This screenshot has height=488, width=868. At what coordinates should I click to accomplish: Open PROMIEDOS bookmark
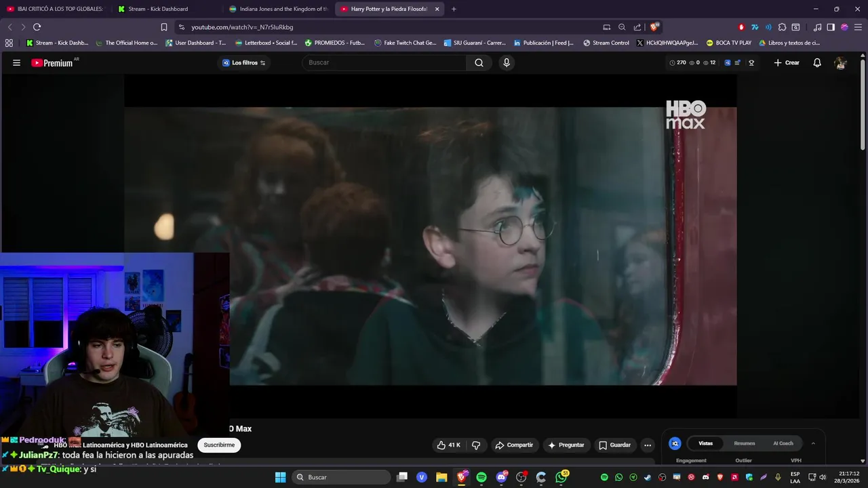tap(335, 43)
